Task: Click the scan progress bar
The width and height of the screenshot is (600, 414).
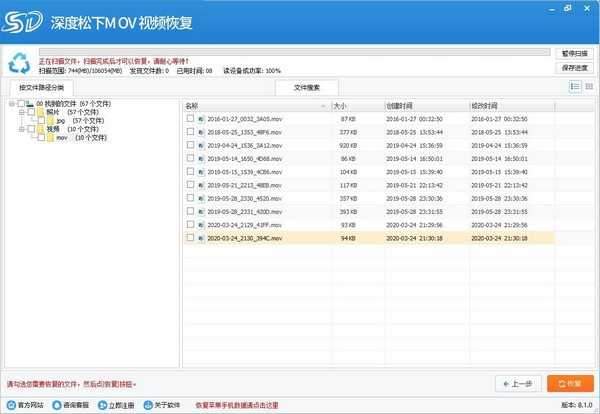Action: pos(294,52)
